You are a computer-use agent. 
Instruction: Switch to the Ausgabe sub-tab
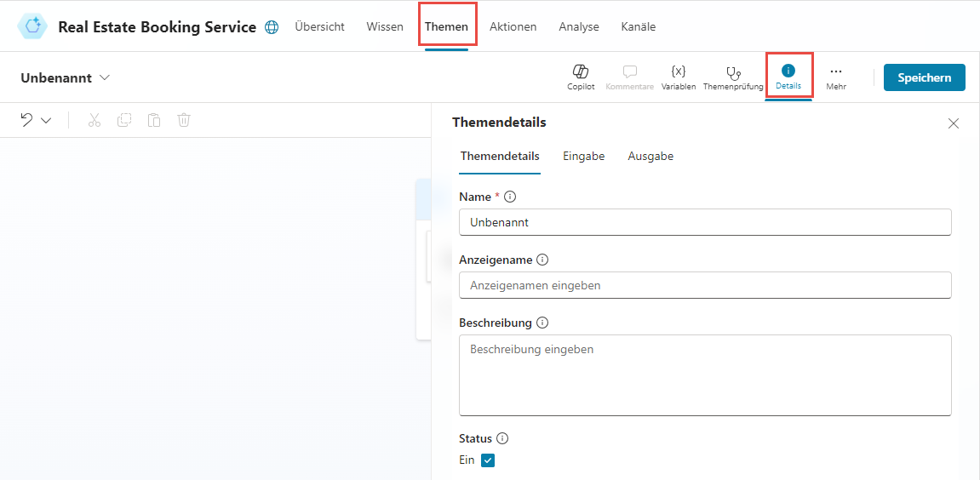(x=650, y=157)
